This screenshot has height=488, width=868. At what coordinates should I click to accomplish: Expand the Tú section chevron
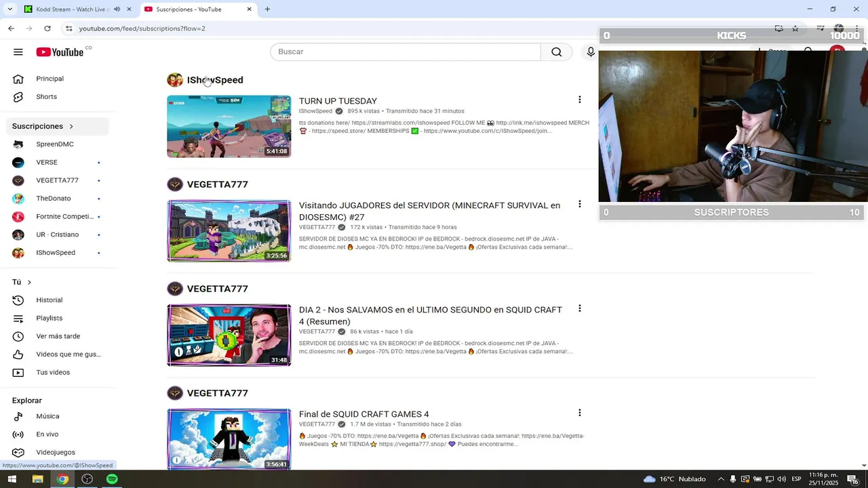click(x=29, y=282)
